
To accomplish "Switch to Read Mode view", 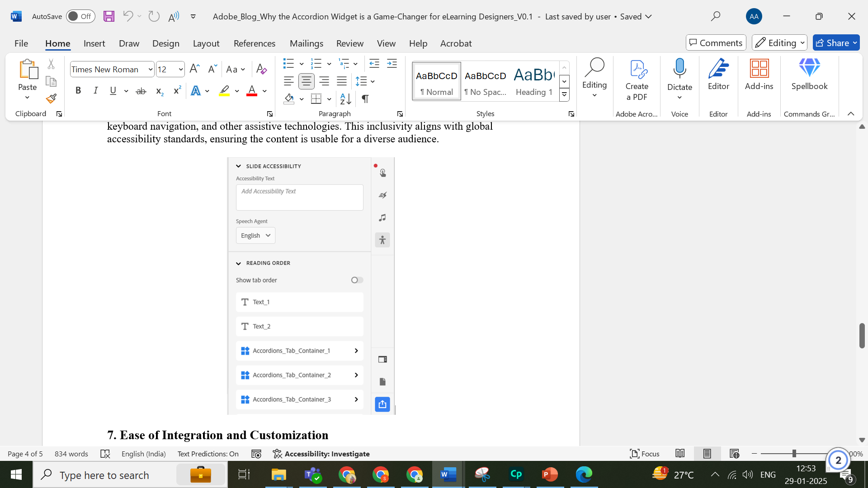I will point(680,454).
